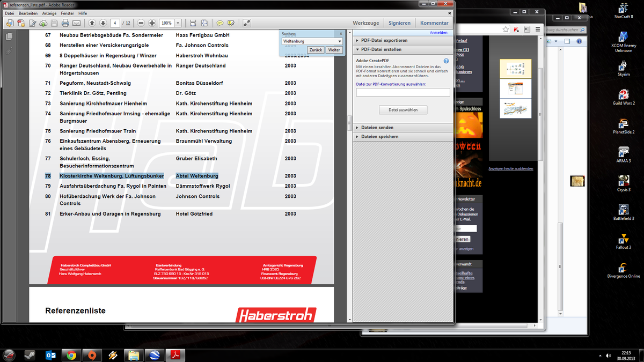Open the Hilfe menu
The image size is (644, 362).
[83, 13]
